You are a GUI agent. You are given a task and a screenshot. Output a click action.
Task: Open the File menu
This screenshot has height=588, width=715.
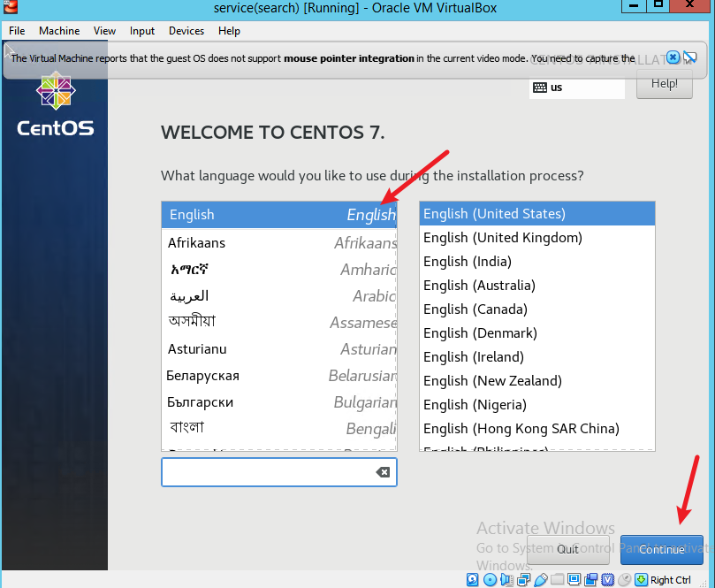(17, 31)
